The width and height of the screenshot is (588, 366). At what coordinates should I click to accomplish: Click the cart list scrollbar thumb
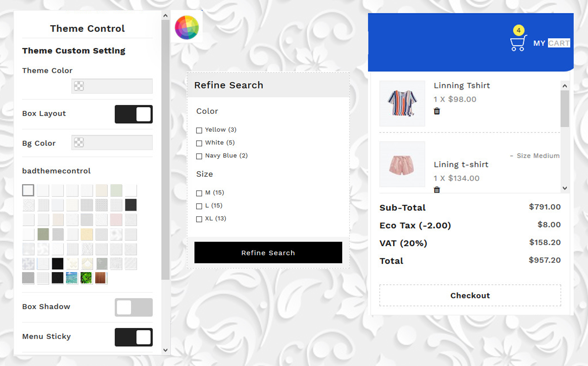565,109
